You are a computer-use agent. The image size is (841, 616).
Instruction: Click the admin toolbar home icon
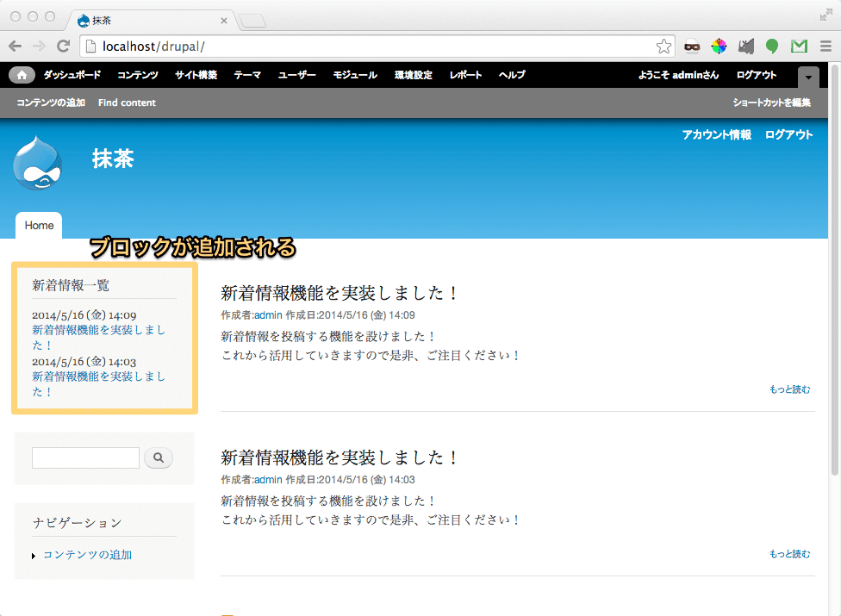pos(22,75)
